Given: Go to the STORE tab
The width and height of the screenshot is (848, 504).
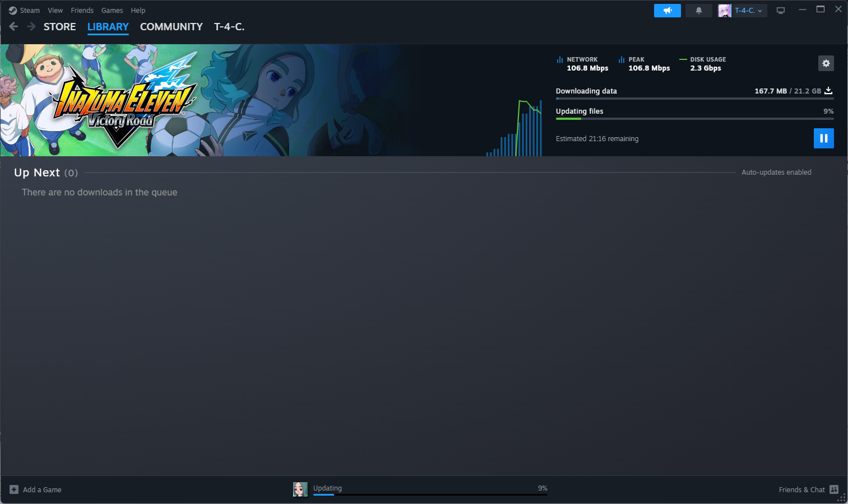Looking at the screenshot, I should point(59,27).
